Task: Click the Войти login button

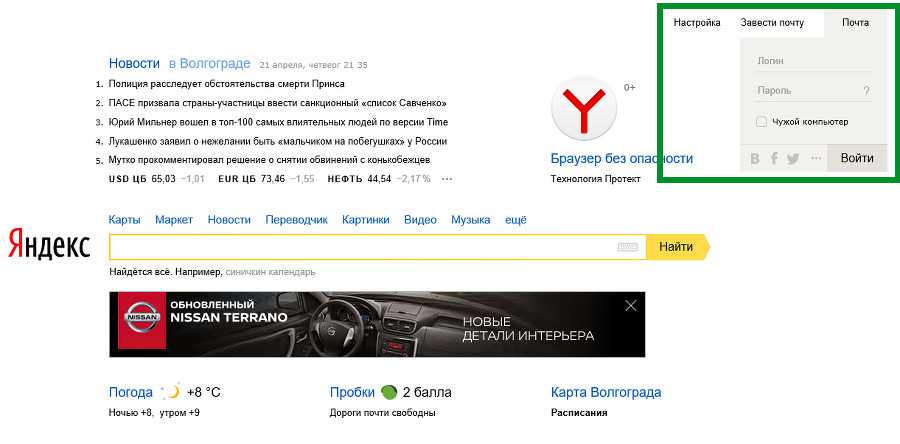Action: point(857,158)
